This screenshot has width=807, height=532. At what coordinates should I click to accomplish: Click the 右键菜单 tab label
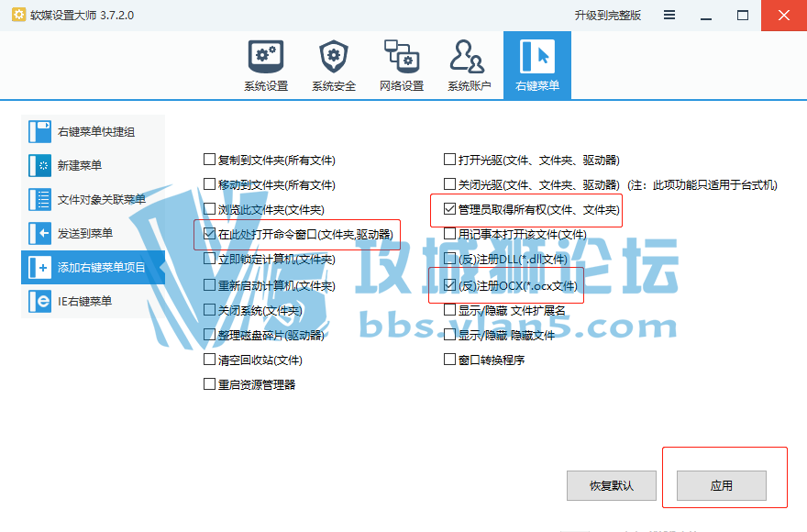click(x=537, y=86)
